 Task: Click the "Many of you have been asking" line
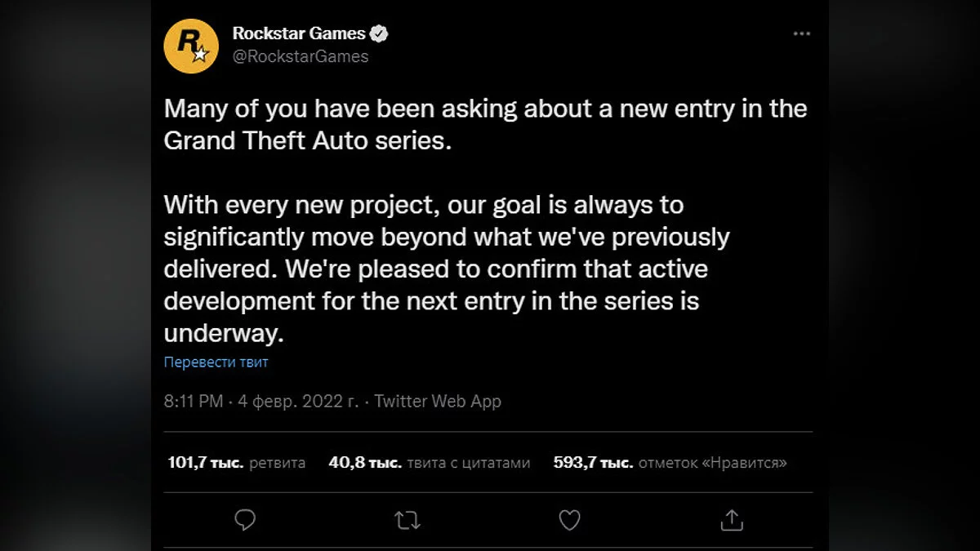point(485,109)
